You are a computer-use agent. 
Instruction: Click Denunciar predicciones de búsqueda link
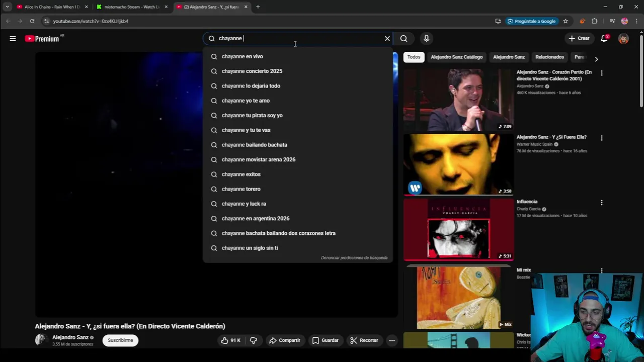click(354, 258)
